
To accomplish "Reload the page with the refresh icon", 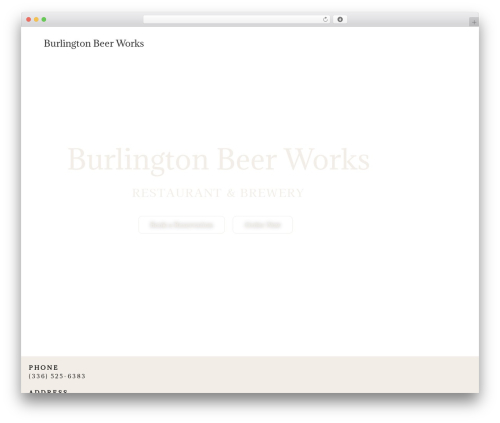I will coord(325,20).
